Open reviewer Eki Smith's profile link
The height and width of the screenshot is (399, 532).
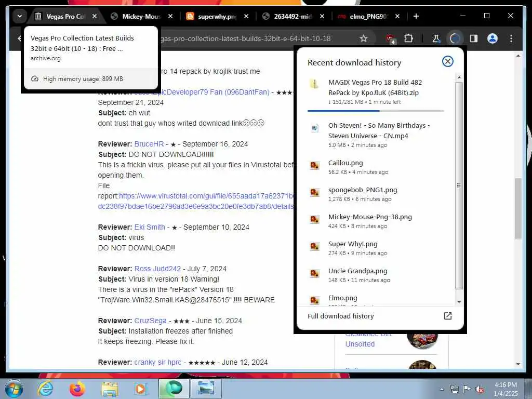[x=150, y=227]
